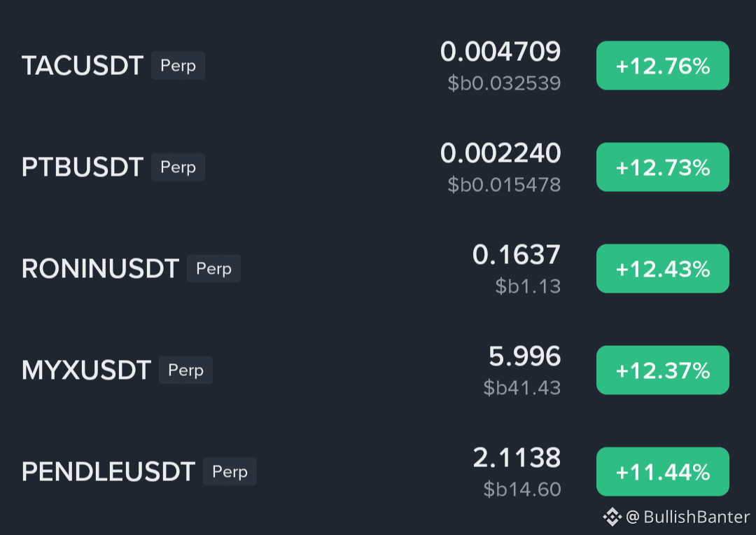The height and width of the screenshot is (535, 756).
Task: Click the +12.43% gain button for RONINUSDT
Action: click(662, 268)
